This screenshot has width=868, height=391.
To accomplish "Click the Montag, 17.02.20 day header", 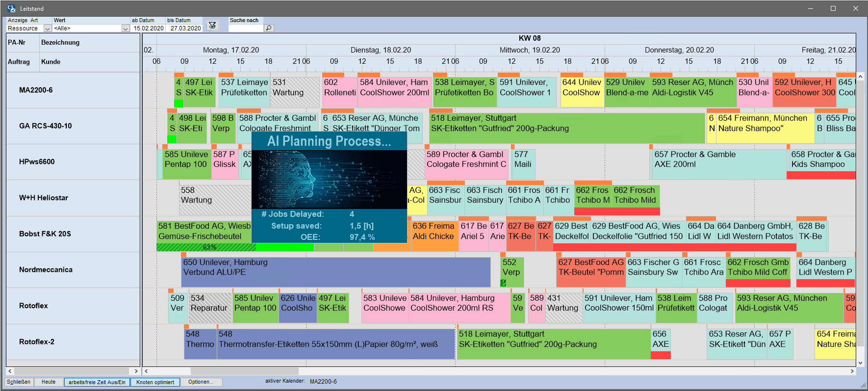I will pos(231,50).
